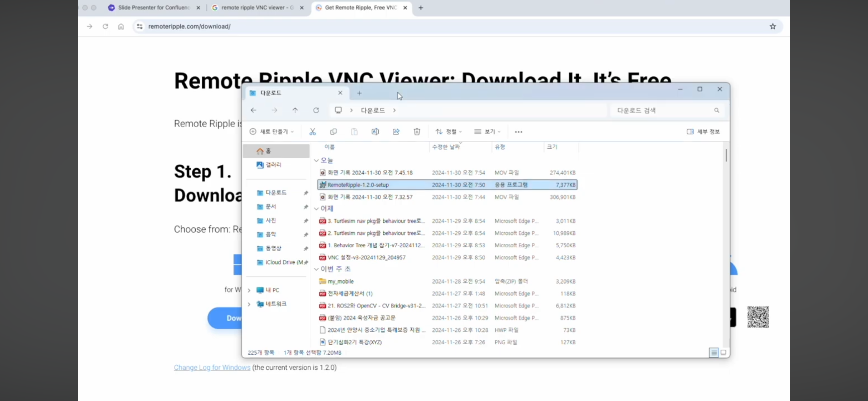This screenshot has width=868, height=401.
Task: Close the Slide Presenter for Confluence tab
Action: click(x=198, y=7)
